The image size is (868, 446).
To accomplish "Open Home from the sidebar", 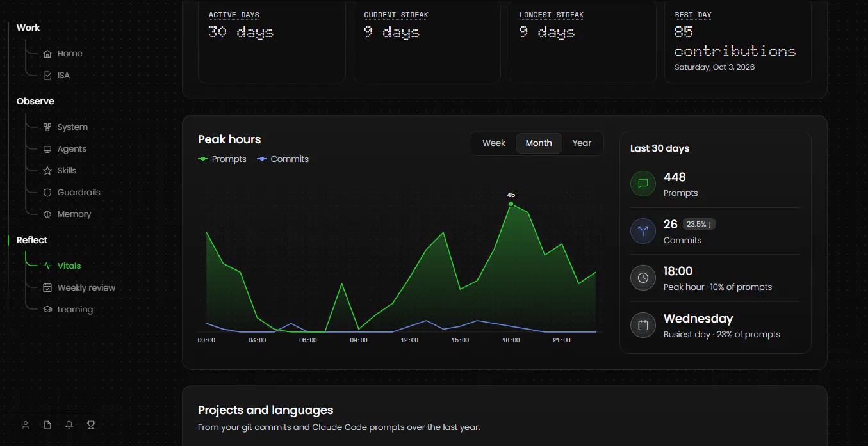I will coord(63,54).
